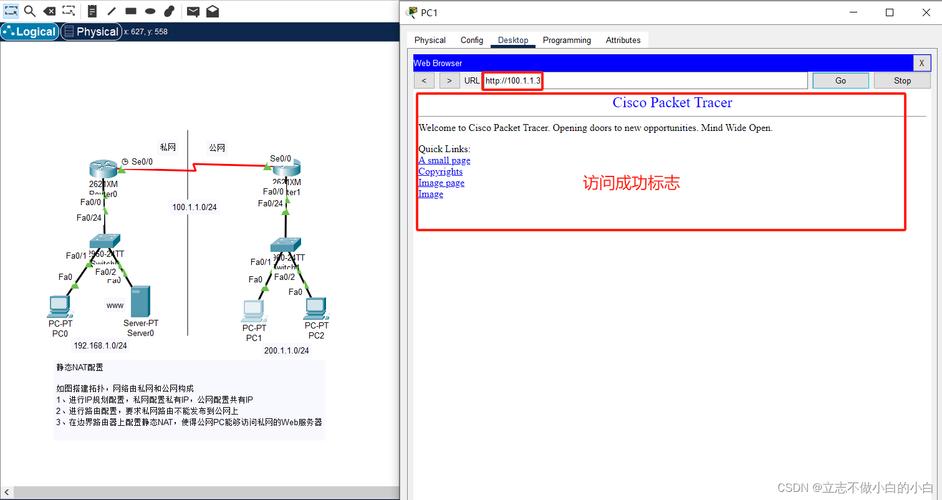
Task: Open the PC0 device
Action: pyautogui.click(x=60, y=306)
